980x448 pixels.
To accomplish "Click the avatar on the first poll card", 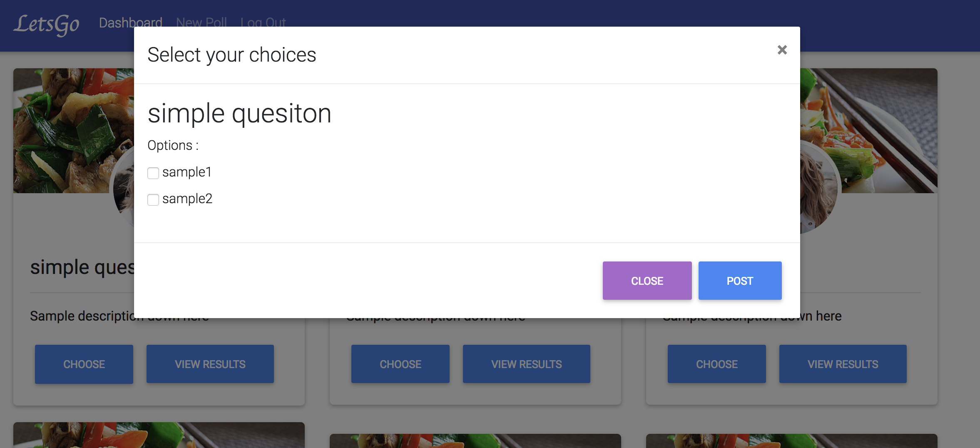I will point(124,187).
